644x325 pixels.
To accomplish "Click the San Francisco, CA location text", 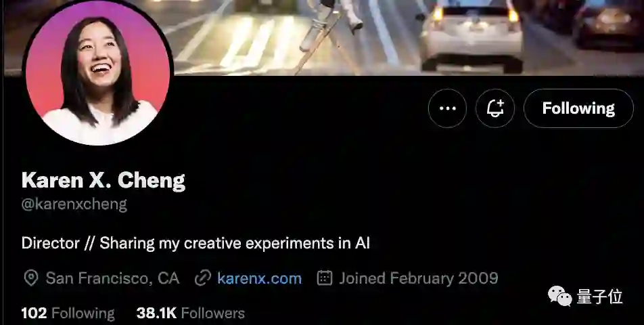I will tap(112, 278).
